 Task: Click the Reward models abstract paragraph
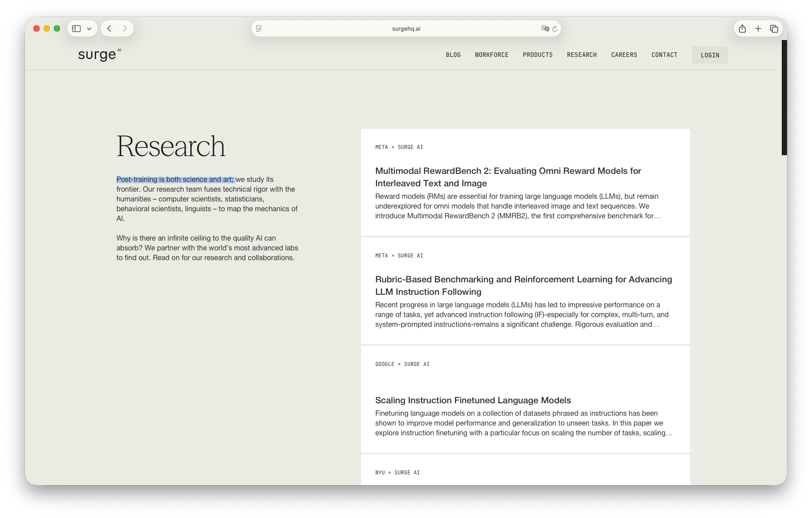[518, 206]
